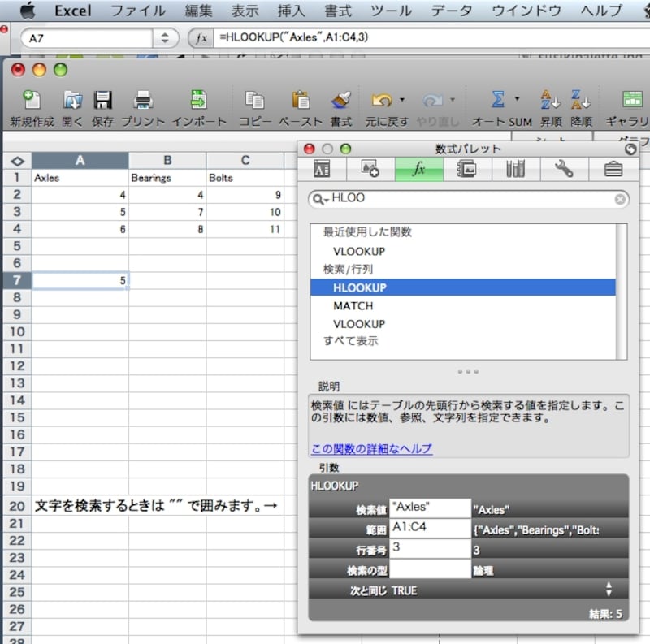This screenshot has height=644, width=650.
Task: Open the データ menu
Action: coord(449,11)
